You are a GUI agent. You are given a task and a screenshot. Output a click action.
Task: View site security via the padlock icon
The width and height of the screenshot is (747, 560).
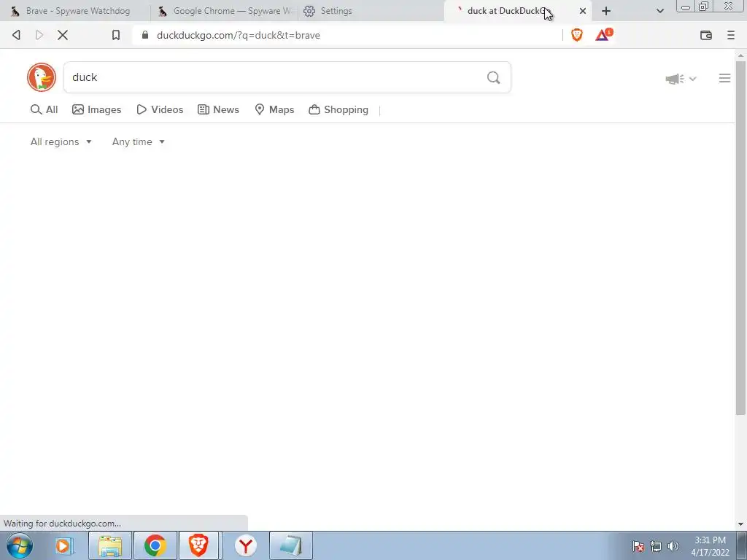coord(145,35)
